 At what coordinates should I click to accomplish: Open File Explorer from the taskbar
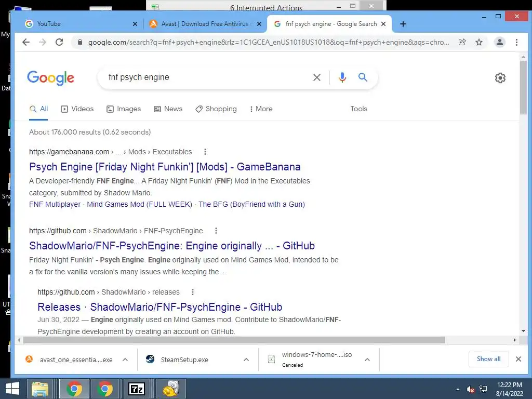(40, 389)
